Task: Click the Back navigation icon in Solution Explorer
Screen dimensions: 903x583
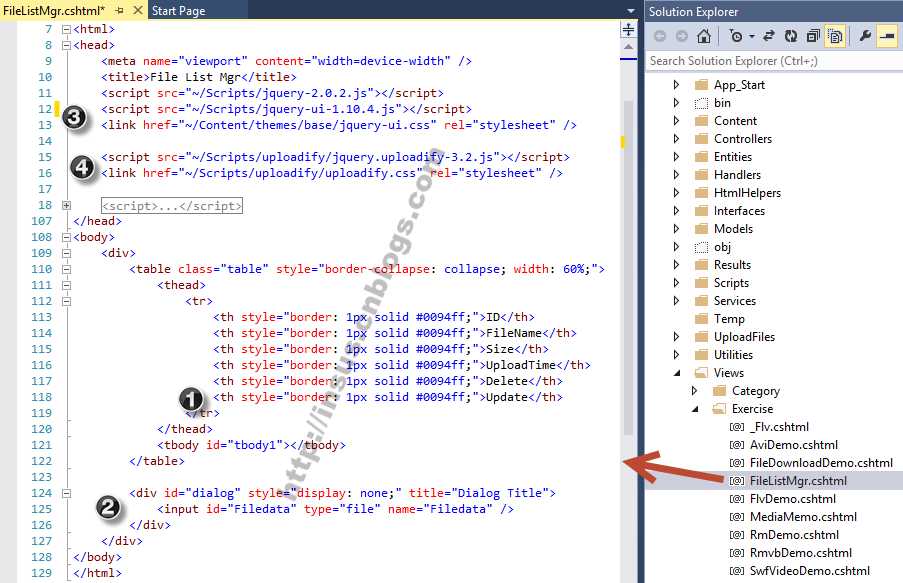Action: 660,36
